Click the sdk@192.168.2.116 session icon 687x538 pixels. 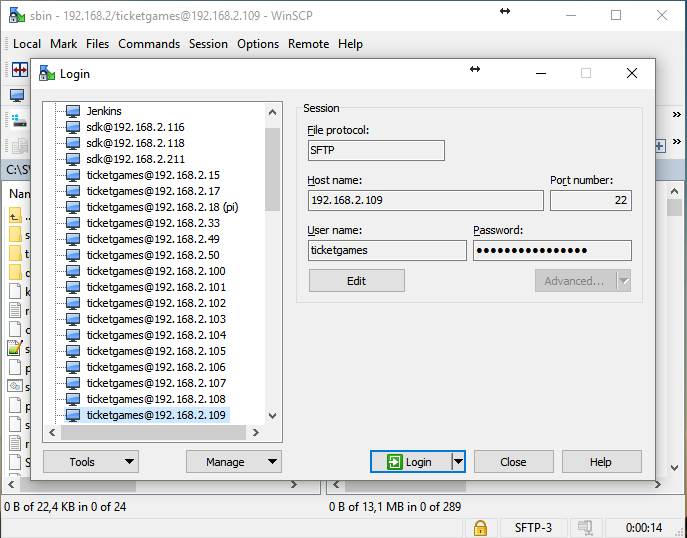(73, 127)
